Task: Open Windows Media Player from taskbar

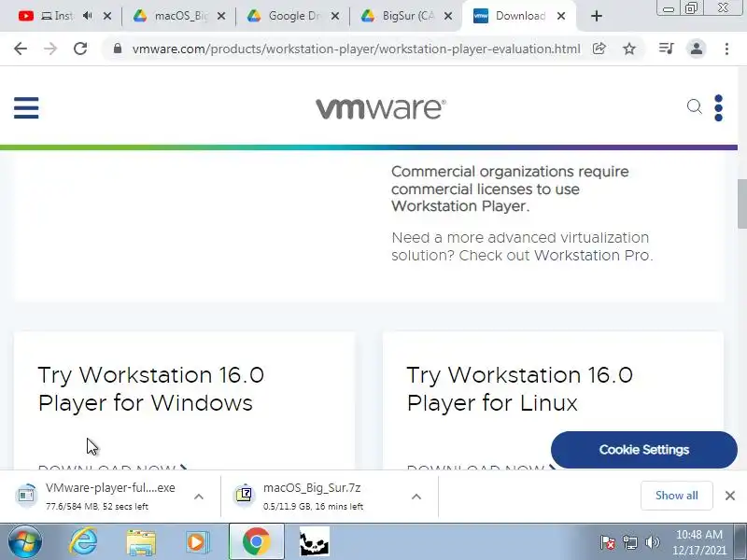Action: 197,542
